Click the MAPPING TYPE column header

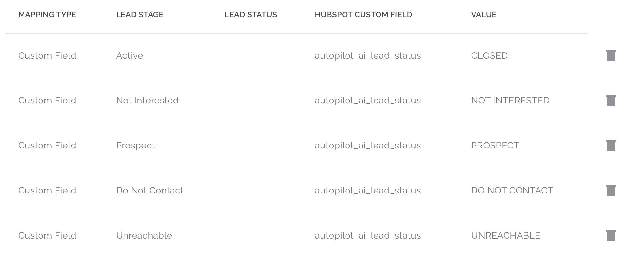[48, 14]
